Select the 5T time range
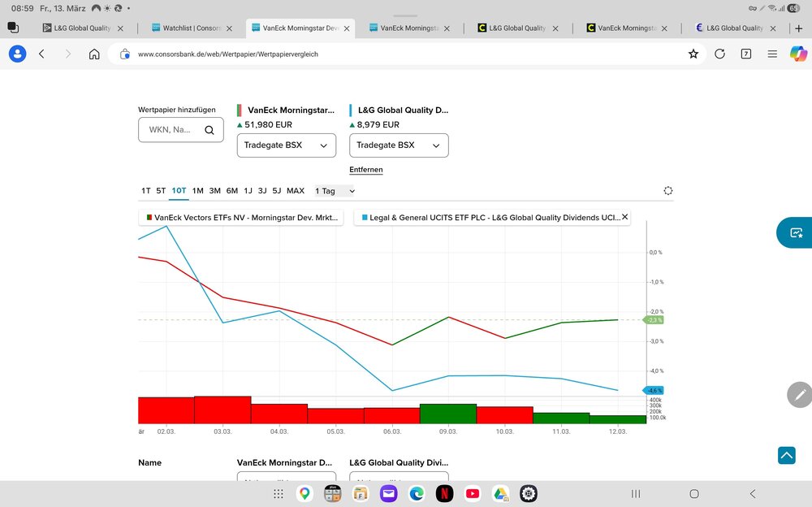 [161, 191]
